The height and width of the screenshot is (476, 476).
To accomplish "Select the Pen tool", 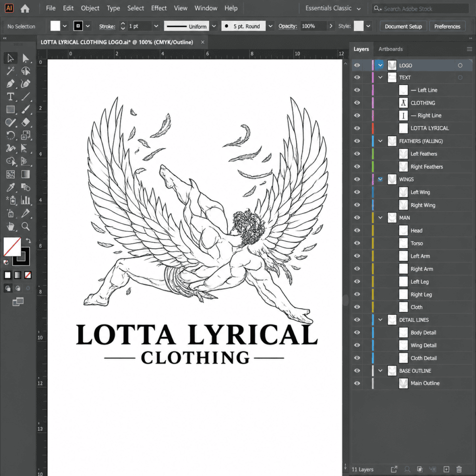I will [x=10, y=84].
